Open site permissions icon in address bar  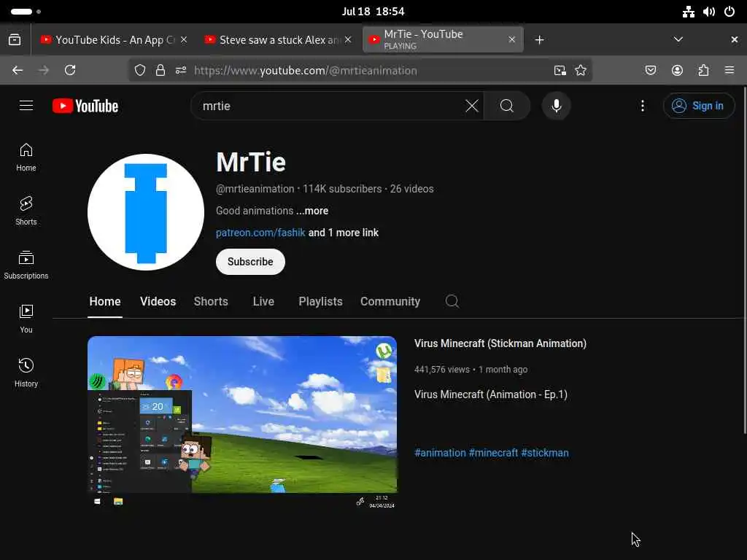181,71
